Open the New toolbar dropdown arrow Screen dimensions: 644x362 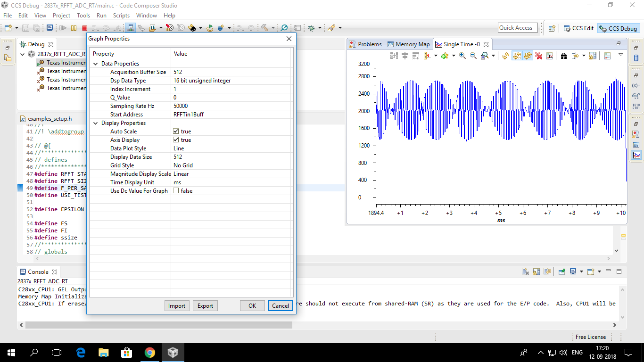(17, 28)
